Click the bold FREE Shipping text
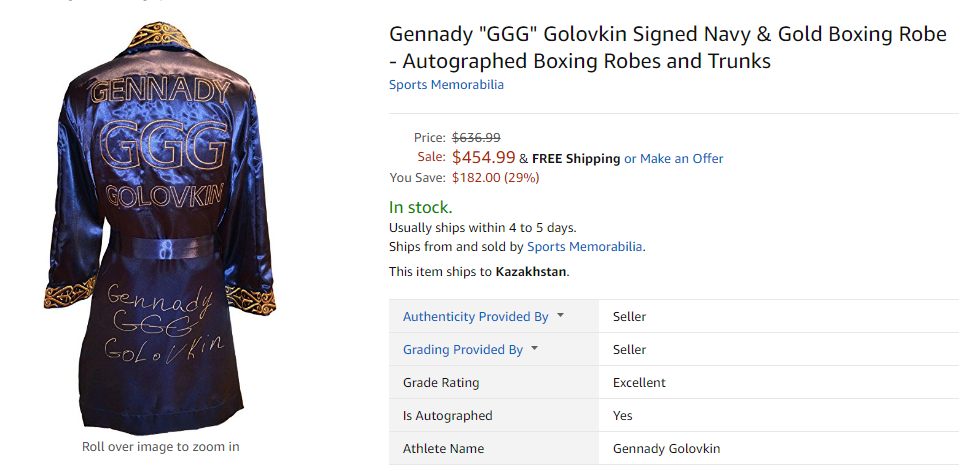The image size is (977, 470). pyautogui.click(x=576, y=158)
